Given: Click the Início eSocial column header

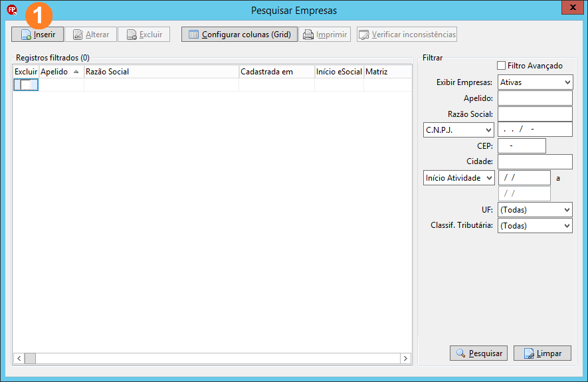Looking at the screenshot, I should (x=339, y=72).
